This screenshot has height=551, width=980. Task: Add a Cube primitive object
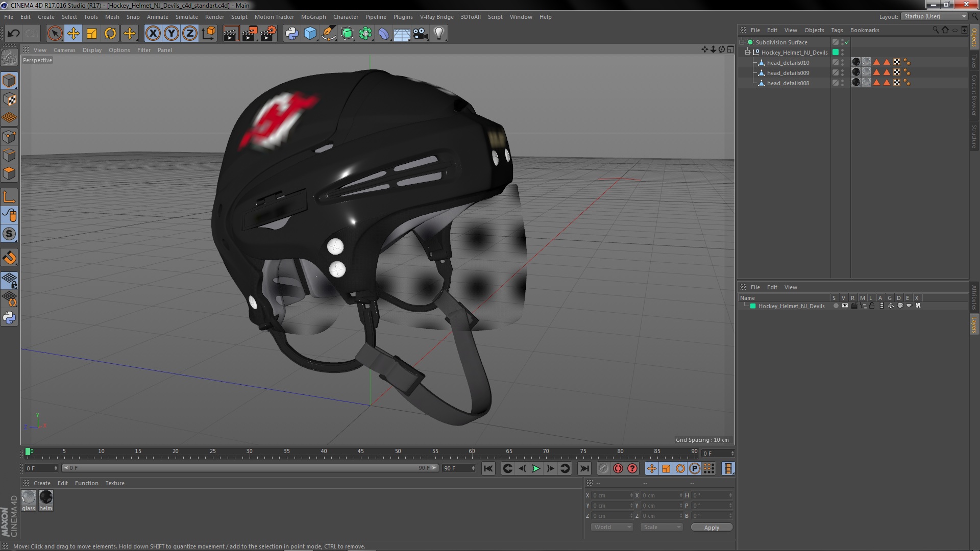click(310, 34)
